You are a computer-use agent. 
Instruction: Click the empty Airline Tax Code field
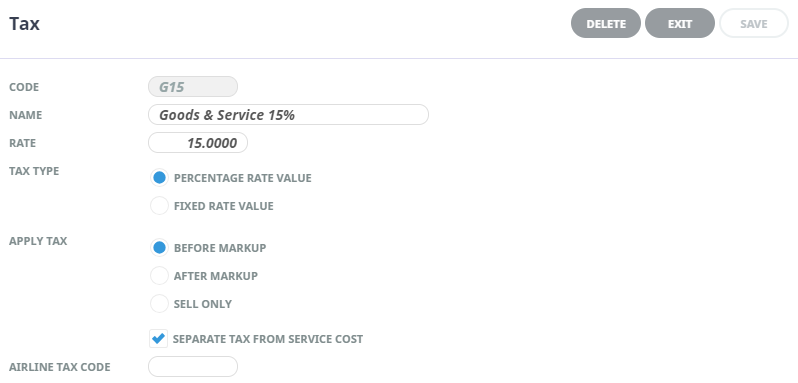click(193, 367)
